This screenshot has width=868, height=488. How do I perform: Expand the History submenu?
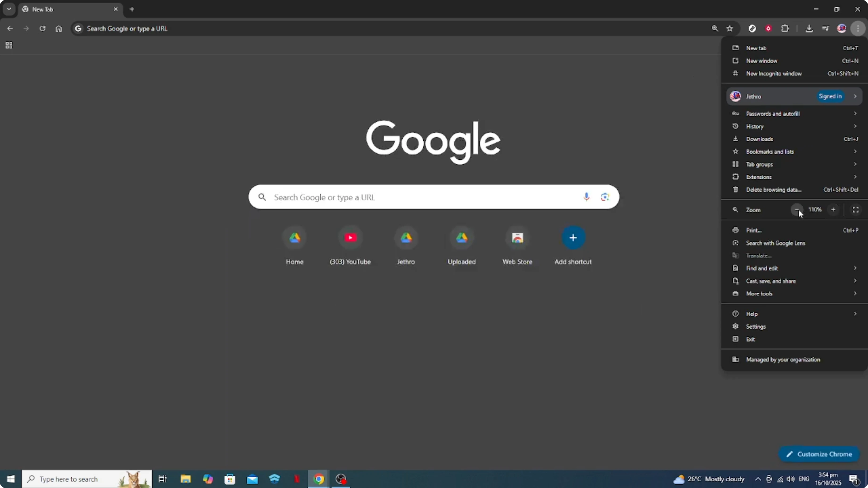point(775,126)
